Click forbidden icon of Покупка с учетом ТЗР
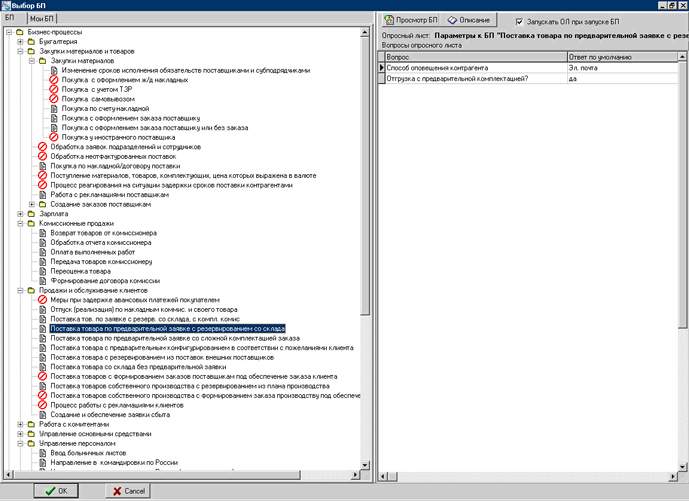The height and width of the screenshot is (501, 689). pos(54,89)
